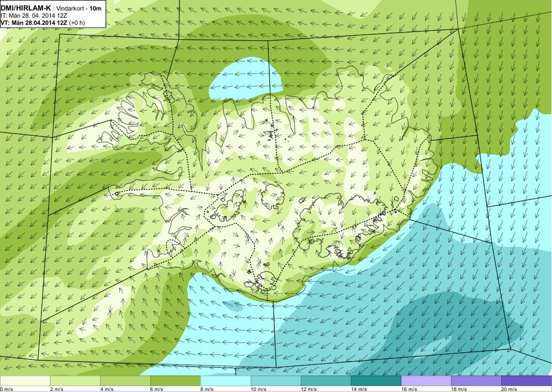Click the legend swatch between 12 and 14 m/s
The image size is (552, 392).
click(326, 381)
